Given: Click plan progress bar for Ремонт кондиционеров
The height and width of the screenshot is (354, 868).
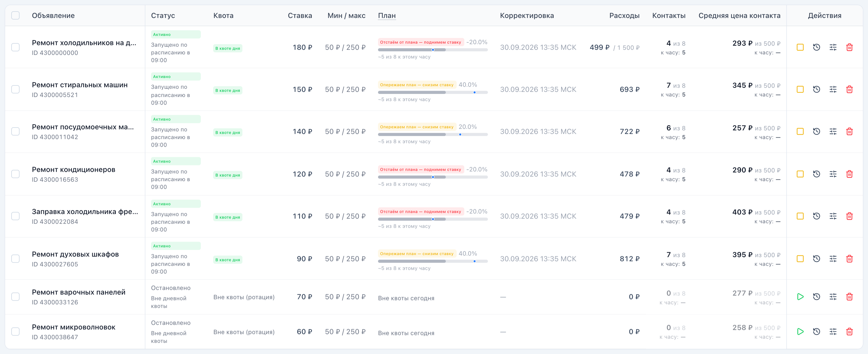Looking at the screenshot, I should [x=433, y=177].
